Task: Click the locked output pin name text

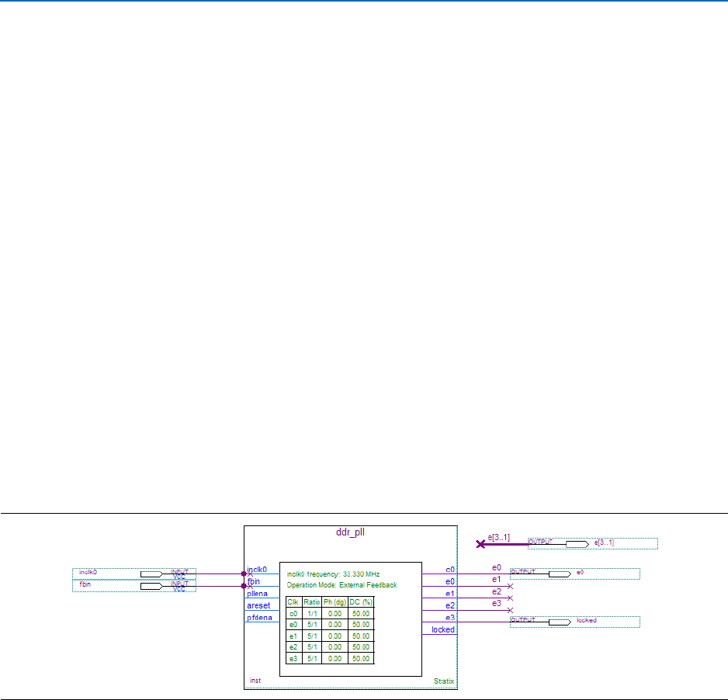Action: (x=587, y=620)
